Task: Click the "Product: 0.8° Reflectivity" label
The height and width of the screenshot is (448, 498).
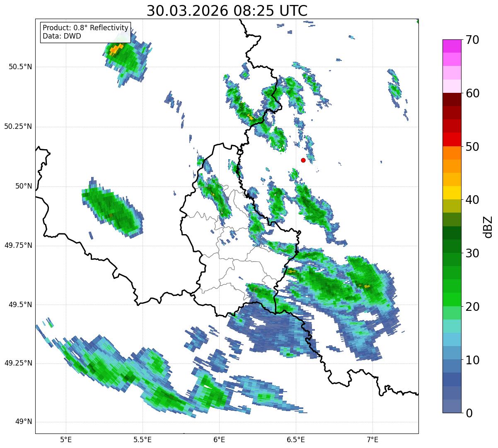Action: pos(86,28)
